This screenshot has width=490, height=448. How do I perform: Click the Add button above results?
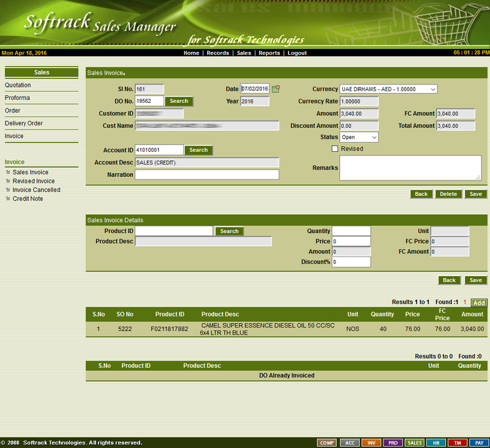click(x=479, y=303)
